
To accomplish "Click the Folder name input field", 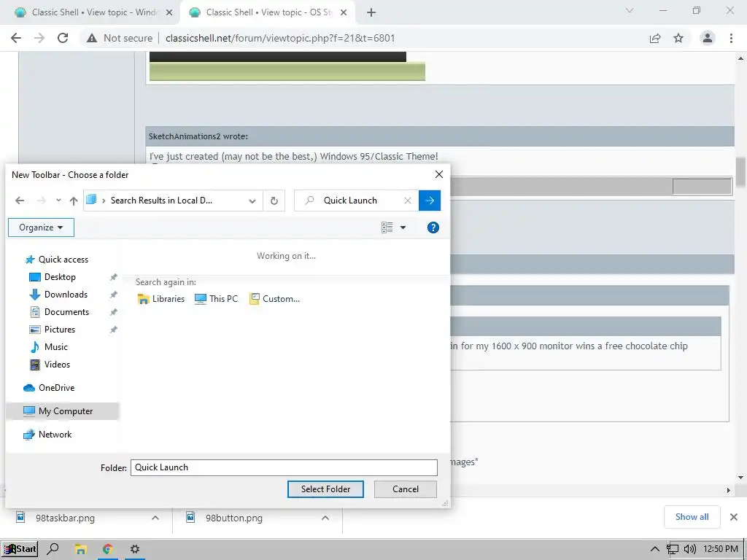I will 284,467.
